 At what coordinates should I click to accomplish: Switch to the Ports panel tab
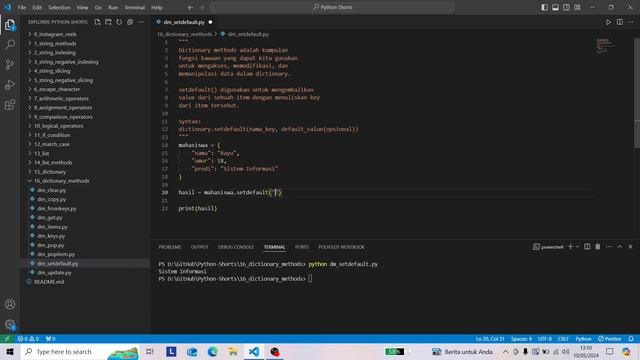(x=302, y=247)
